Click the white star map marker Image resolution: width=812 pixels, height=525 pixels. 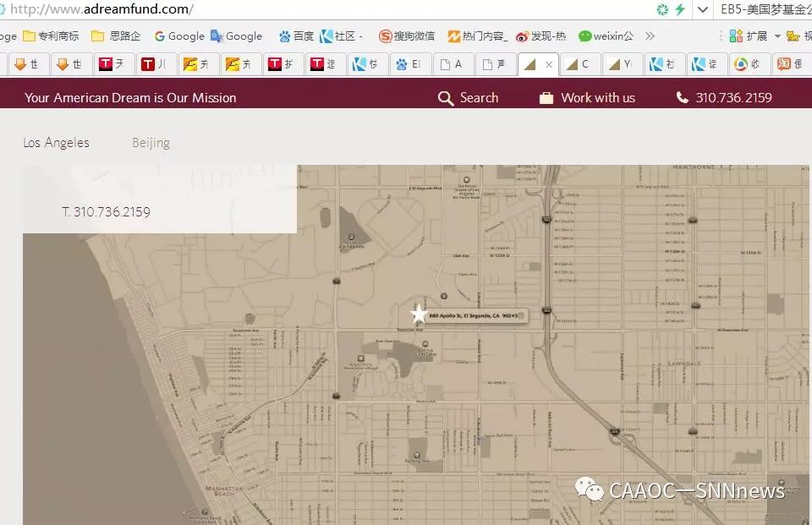coord(419,314)
